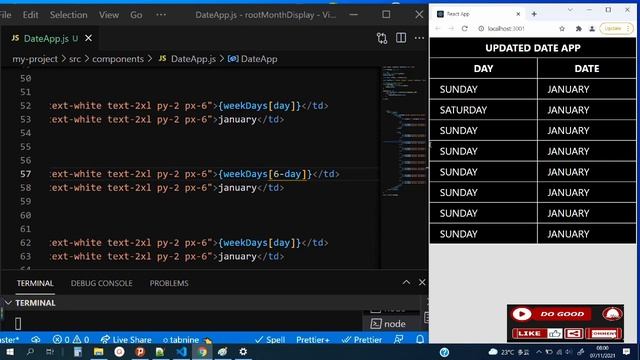640x360 pixels.
Task: Maximize the panel with the up chevron
Action: 406,282
